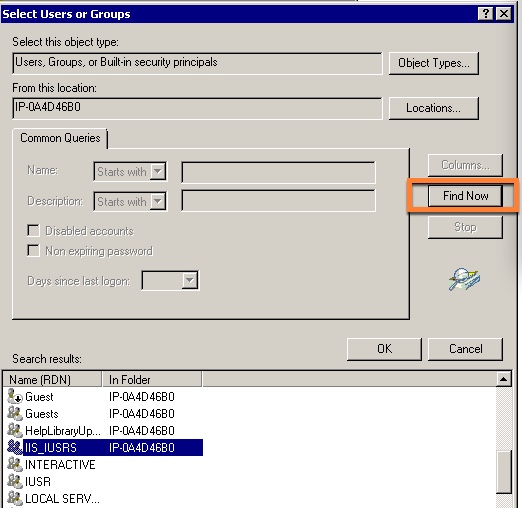Click the IUSR principal icon
Image resolution: width=522 pixels, height=508 pixels.
(x=15, y=481)
